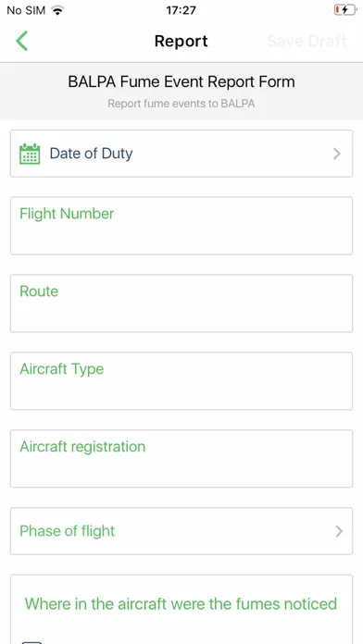The image size is (363, 644).
Task: Open Phase of flight chevron arrow
Action: [x=339, y=531]
